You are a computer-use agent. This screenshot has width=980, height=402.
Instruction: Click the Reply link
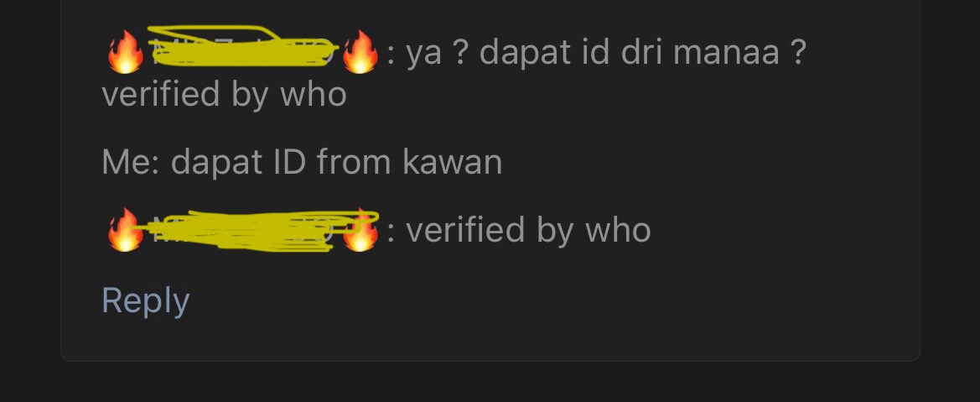pos(146,300)
